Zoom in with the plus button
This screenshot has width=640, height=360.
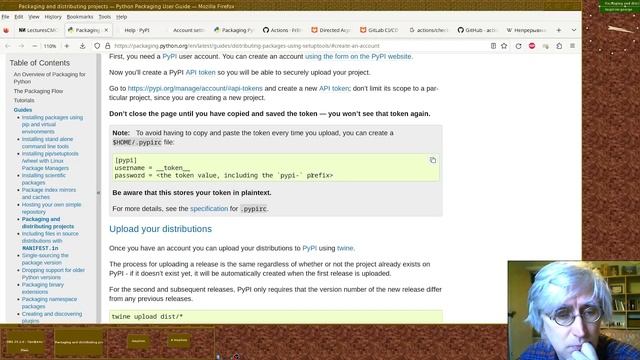click(67, 46)
